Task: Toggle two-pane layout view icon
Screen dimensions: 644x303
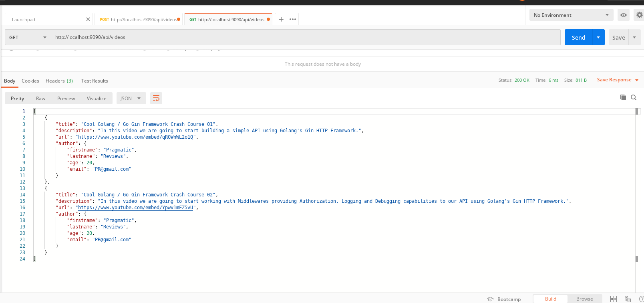Action: [x=614, y=299]
